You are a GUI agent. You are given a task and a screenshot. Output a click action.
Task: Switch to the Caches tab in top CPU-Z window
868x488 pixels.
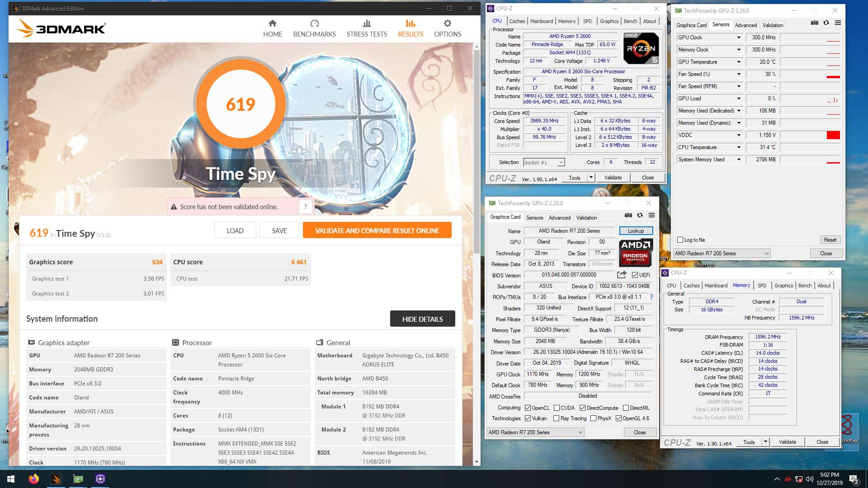click(x=517, y=21)
